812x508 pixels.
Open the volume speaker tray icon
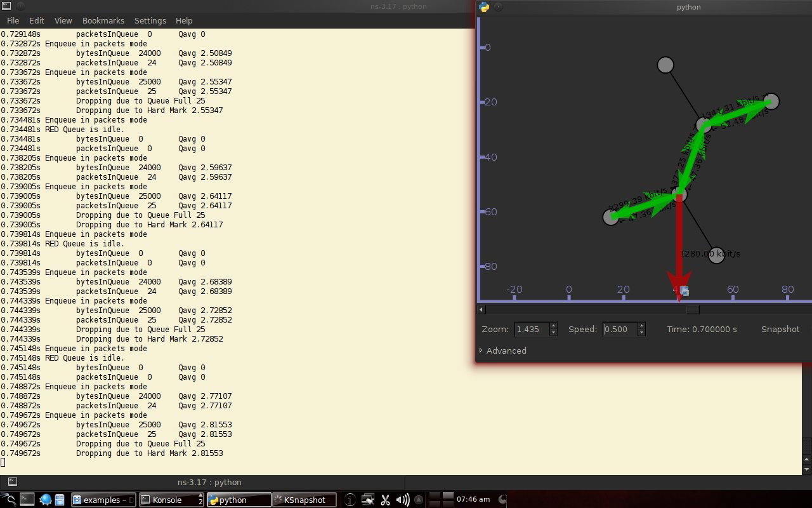pos(402,500)
